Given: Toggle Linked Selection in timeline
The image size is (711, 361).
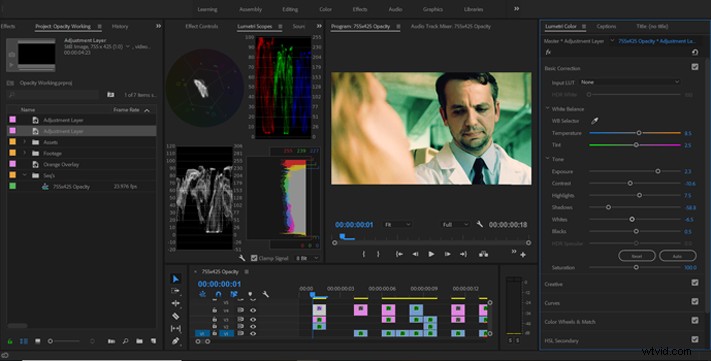Looking at the screenshot, I should coord(234,294).
